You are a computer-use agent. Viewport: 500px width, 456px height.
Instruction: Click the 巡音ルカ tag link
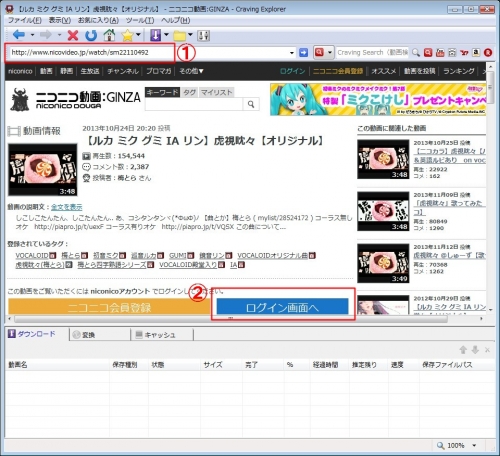pos(143,256)
